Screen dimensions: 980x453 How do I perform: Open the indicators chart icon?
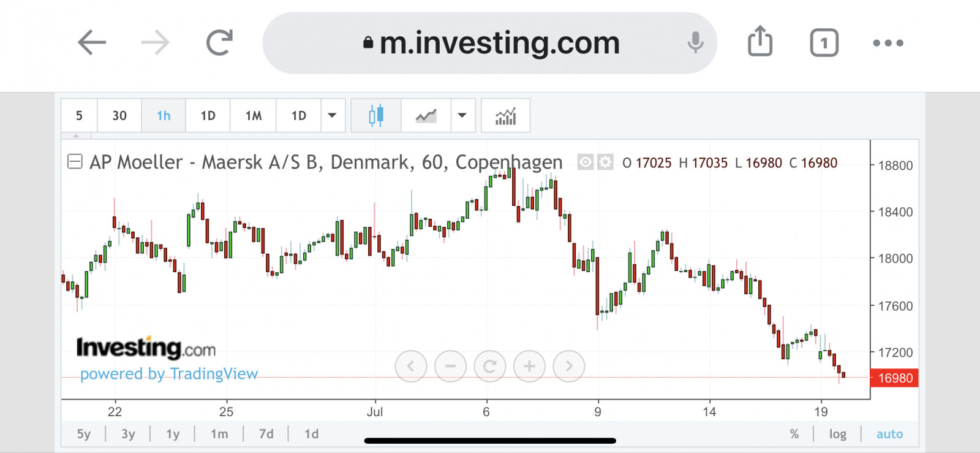tap(505, 115)
